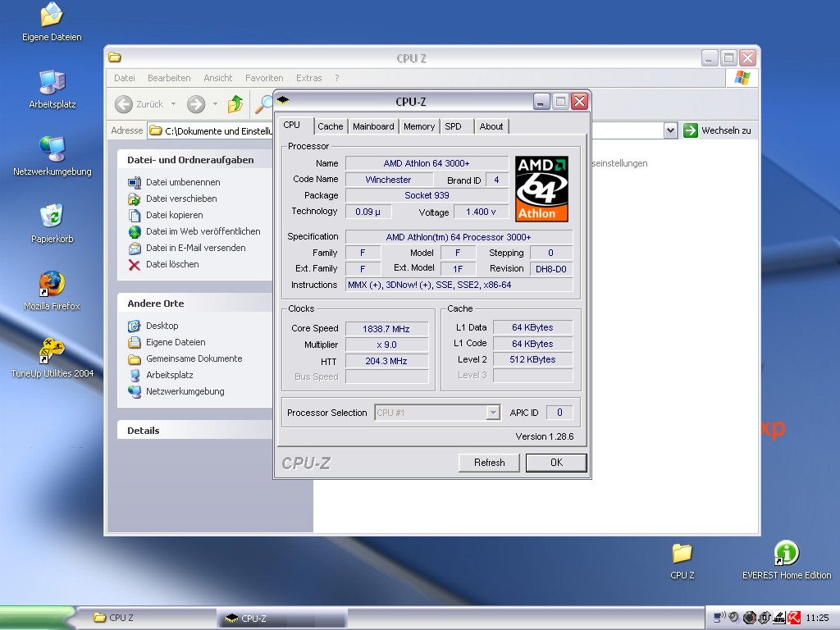Click the Datei im Web veröffentlichen globe icon
The height and width of the screenshot is (630, 840).
(135, 232)
